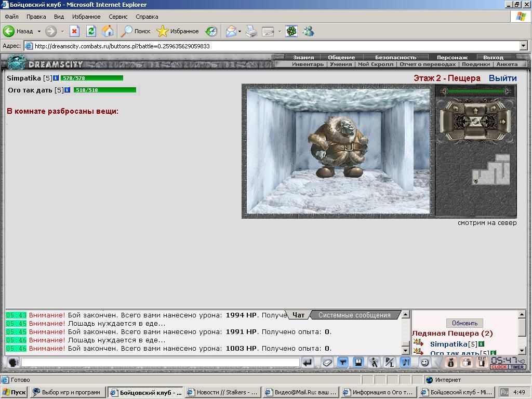
Task: Open smileys panel via smiley face icon
Action: pos(424,362)
